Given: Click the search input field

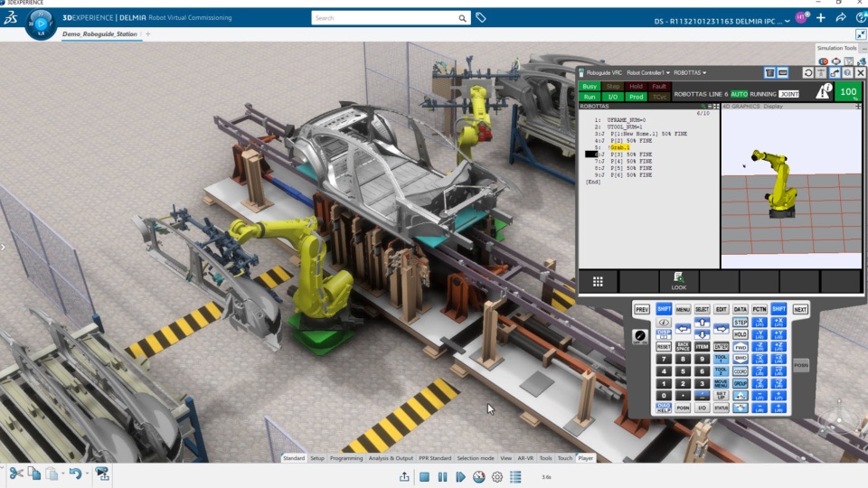Looking at the screenshot, I should pyautogui.click(x=391, y=18).
